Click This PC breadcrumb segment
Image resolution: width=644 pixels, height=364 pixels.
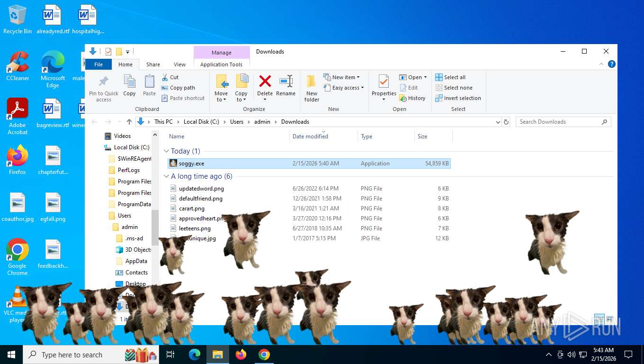click(163, 122)
